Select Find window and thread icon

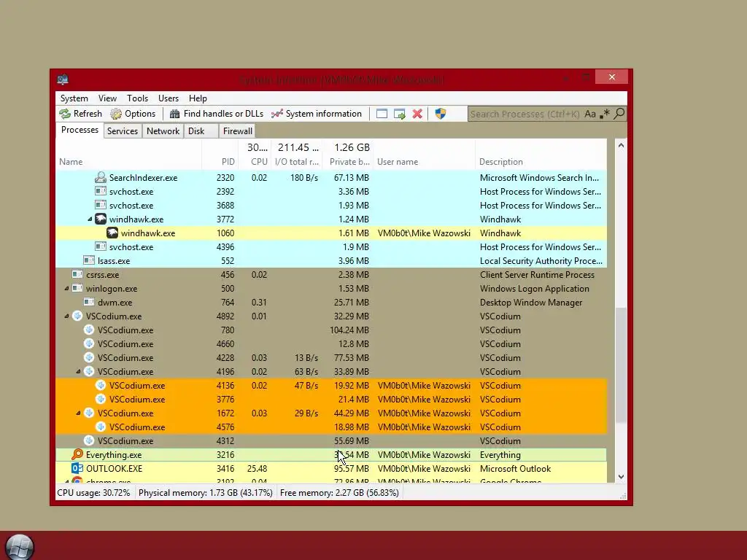(x=400, y=114)
